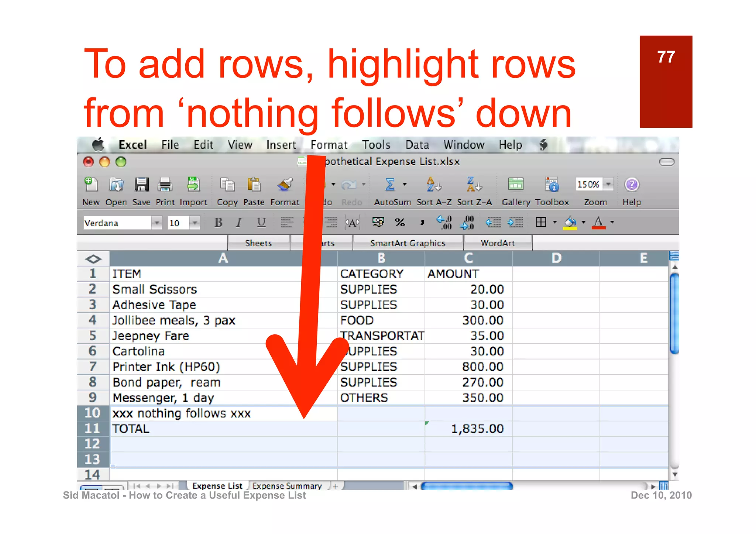
Task: Select row 12 header
Action: (x=93, y=444)
